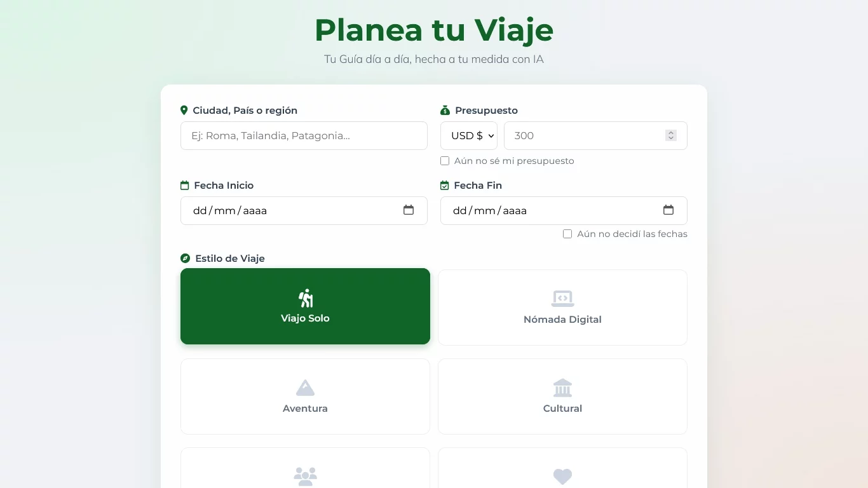Choose the Nómada Digital style option
Viewport: 868px width, 488px height.
(x=562, y=308)
